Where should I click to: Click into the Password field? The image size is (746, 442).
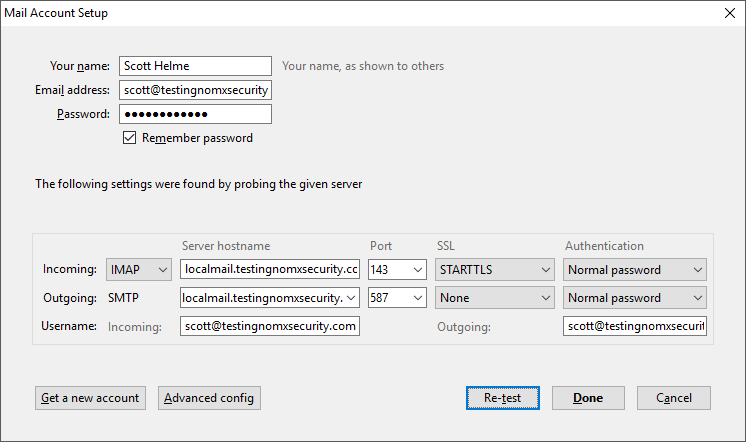point(195,114)
